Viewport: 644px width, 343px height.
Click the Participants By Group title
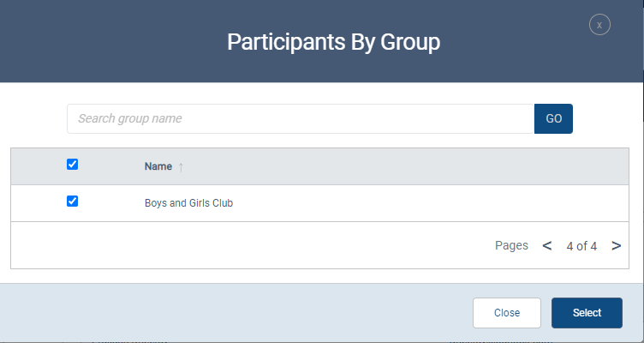coord(334,41)
